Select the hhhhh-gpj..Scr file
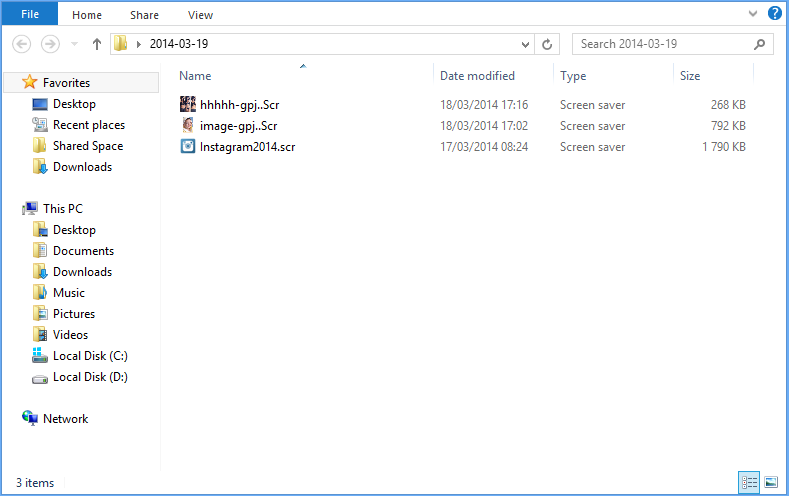 240,105
